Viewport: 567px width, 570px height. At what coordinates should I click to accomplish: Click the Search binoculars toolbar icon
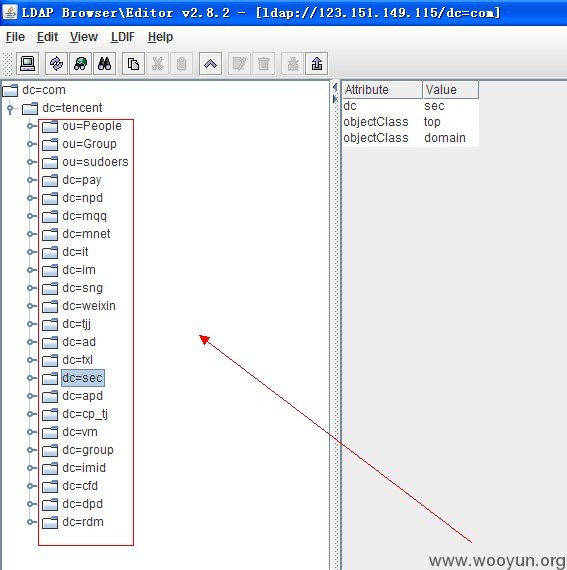[104, 64]
